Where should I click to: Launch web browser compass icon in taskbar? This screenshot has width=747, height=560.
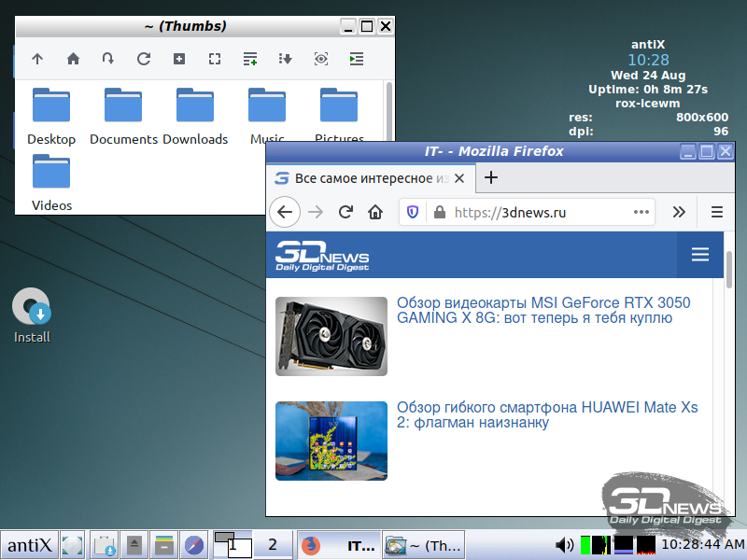point(194,545)
